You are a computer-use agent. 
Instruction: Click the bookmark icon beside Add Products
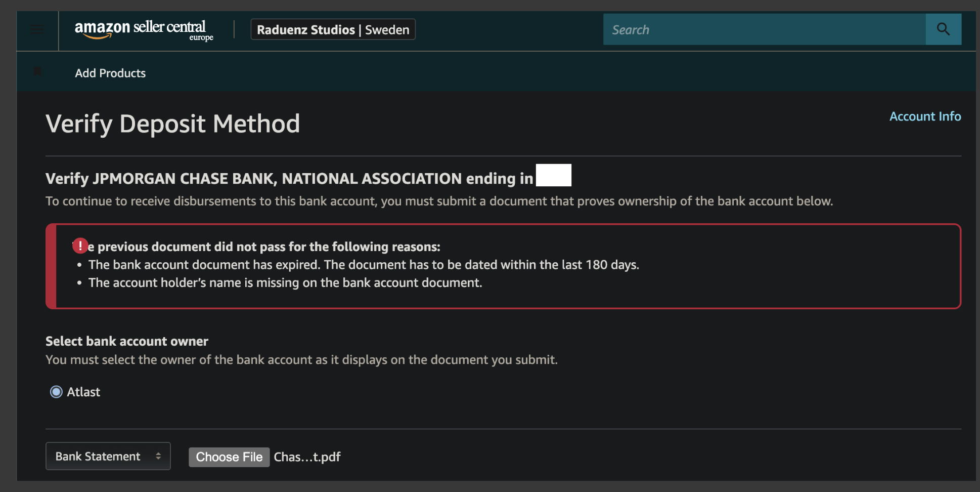coord(37,71)
